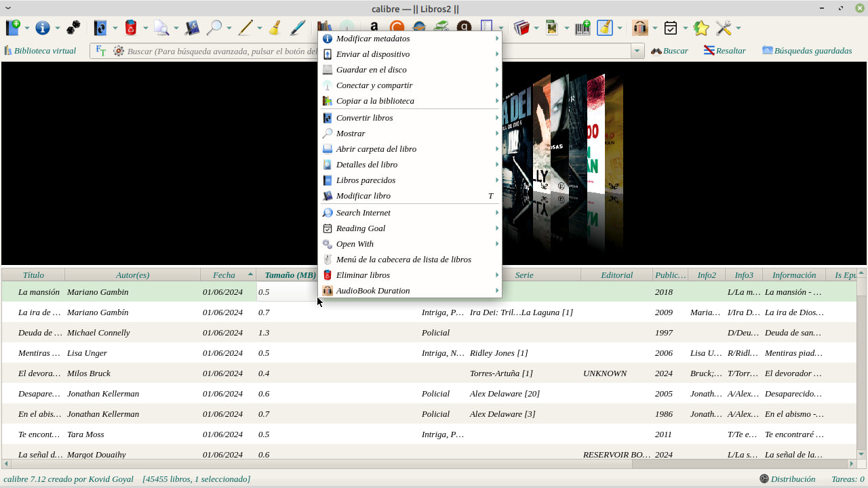Click the stack of red books toolbar icon
The height and width of the screenshot is (488, 868).
(521, 28)
